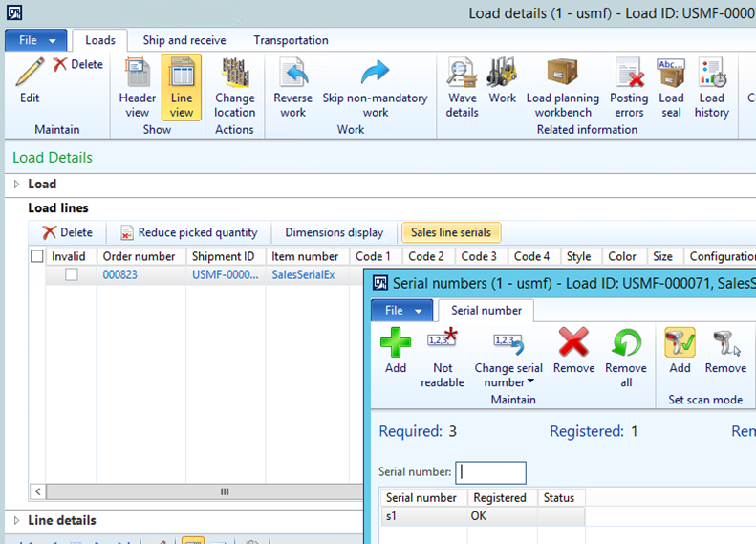Click the Serial number input field
This screenshot has height=544, width=756.
tap(490, 472)
